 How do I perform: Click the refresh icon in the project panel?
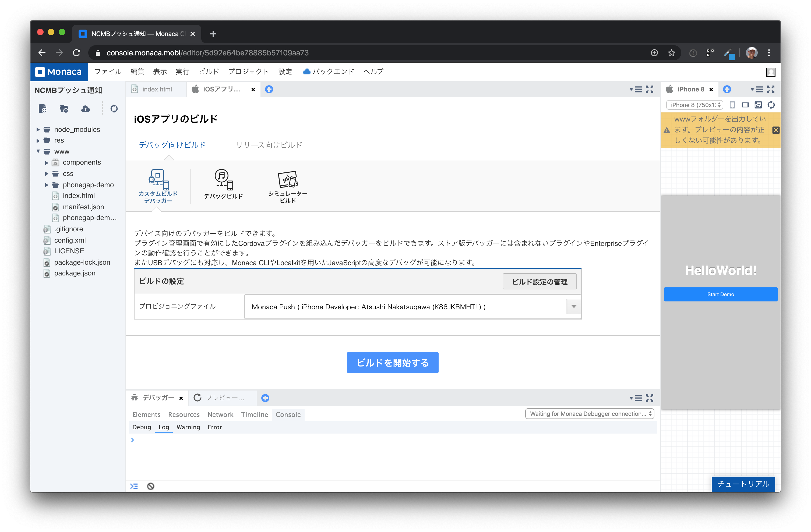tap(114, 109)
